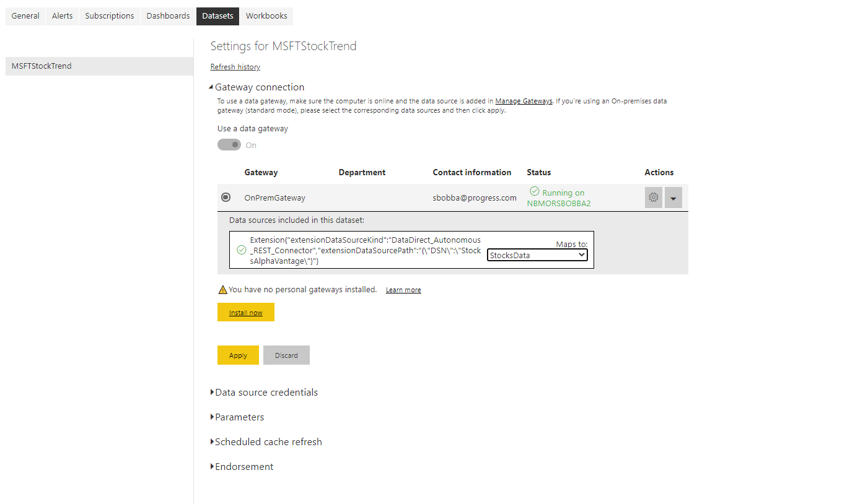
Task: Click the Discard button
Action: tap(286, 355)
